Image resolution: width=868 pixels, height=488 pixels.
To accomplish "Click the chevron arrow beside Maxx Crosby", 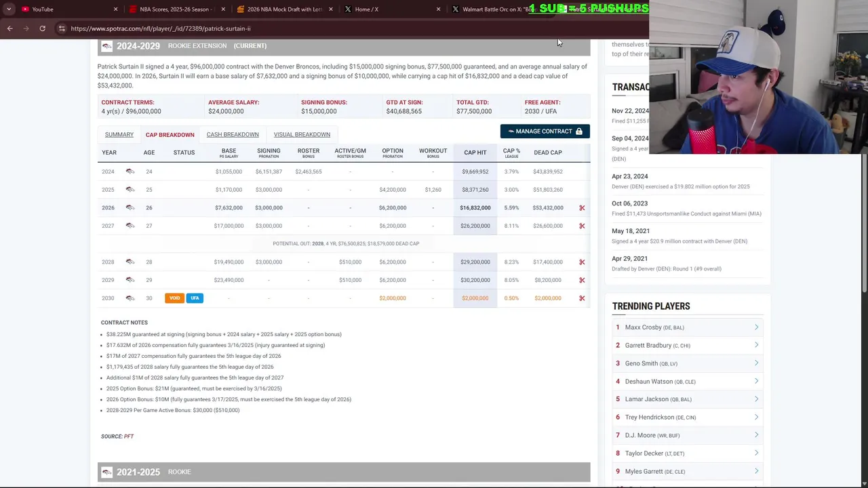I will 756,327.
